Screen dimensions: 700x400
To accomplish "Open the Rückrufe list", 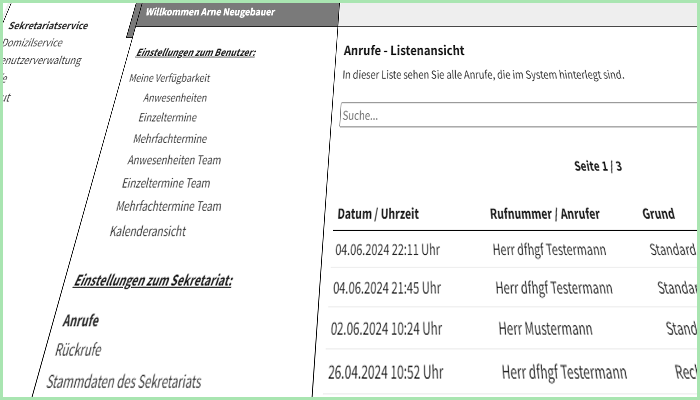I will point(78,350).
